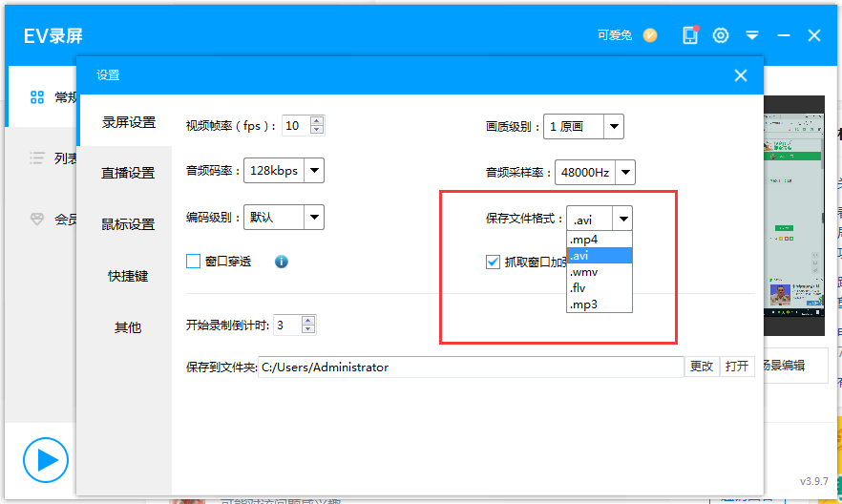Decrease the 视频帧率 fps value
The image size is (842, 504).
[x=317, y=130]
